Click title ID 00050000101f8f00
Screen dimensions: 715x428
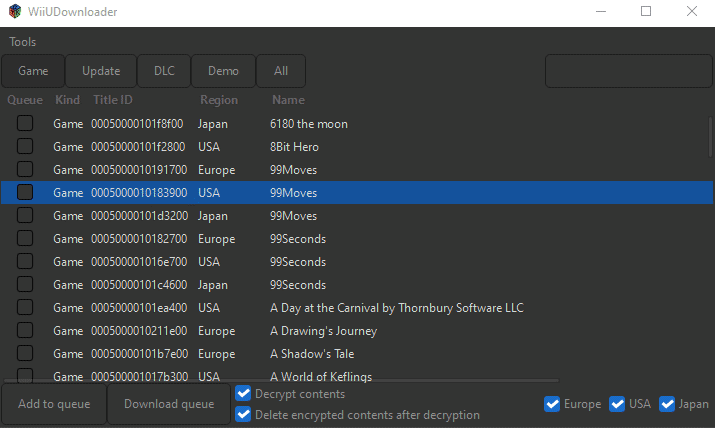tap(137, 124)
